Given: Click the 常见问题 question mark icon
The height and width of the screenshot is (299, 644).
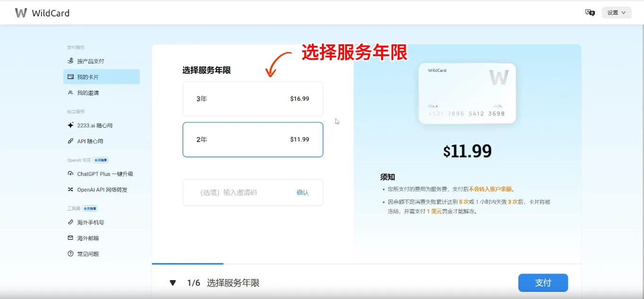Looking at the screenshot, I should point(70,254).
